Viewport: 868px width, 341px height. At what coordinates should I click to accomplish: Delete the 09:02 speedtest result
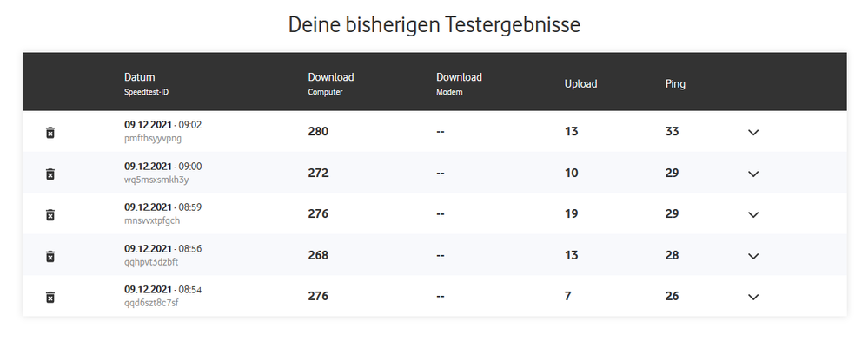pos(50,133)
